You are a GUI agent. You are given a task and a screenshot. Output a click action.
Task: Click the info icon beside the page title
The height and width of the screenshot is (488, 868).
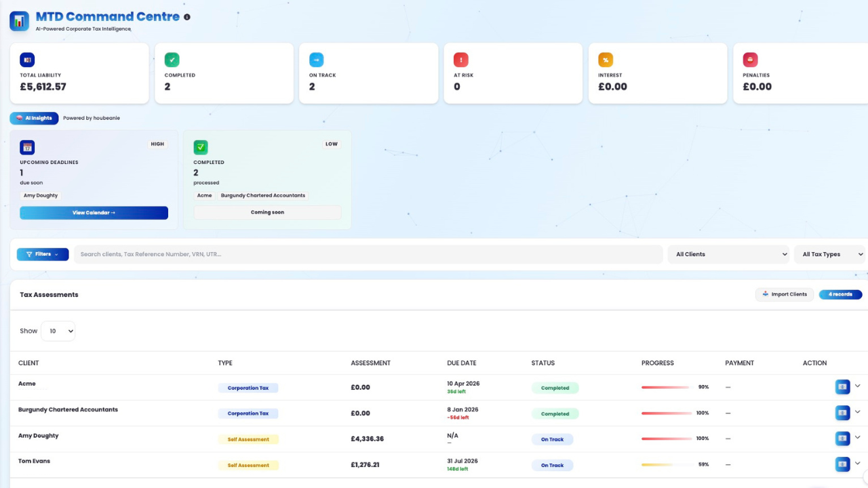187,17
